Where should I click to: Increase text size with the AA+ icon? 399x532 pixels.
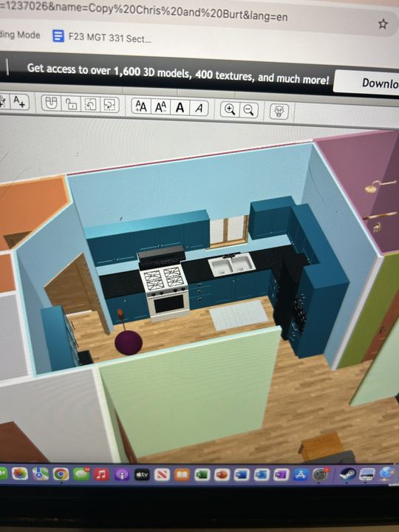tap(141, 106)
